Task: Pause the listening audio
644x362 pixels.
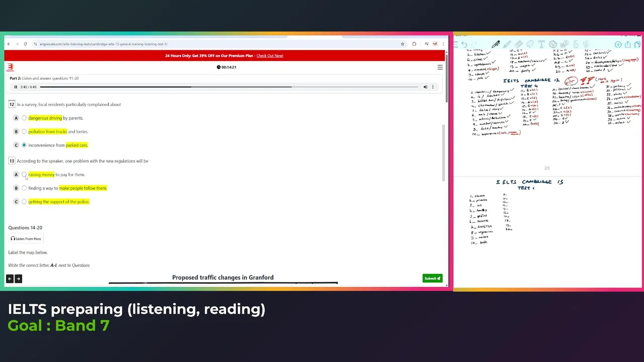Action: 16,87
